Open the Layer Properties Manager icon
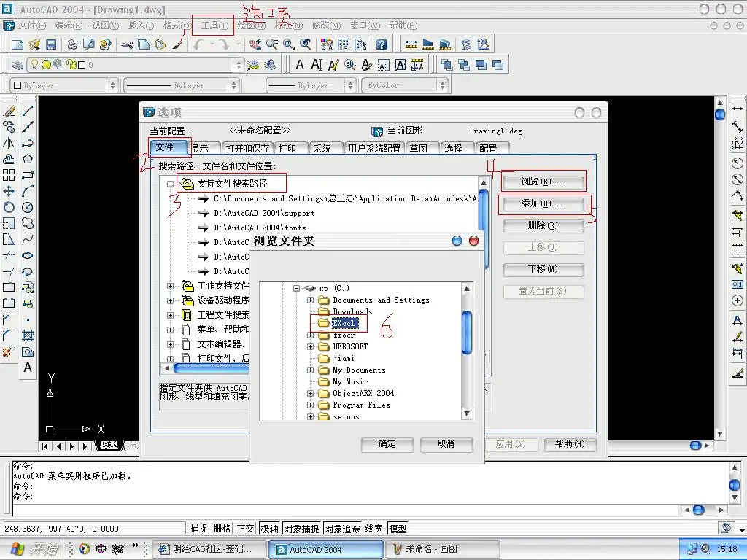This screenshot has width=747, height=560. coord(18,65)
